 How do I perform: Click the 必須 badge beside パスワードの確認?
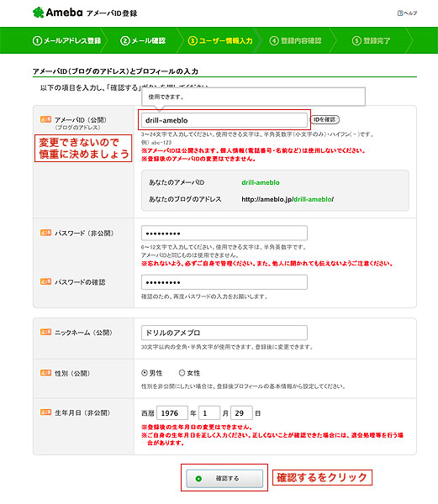click(45, 281)
